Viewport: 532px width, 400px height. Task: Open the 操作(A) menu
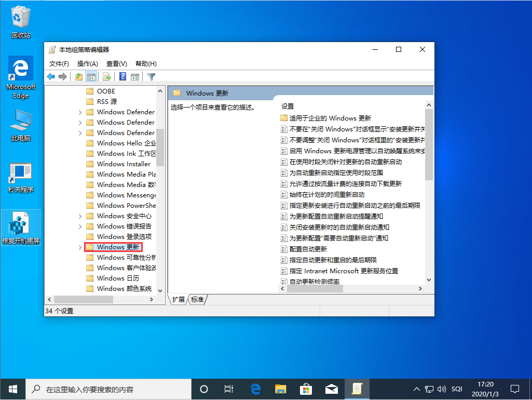click(87, 63)
